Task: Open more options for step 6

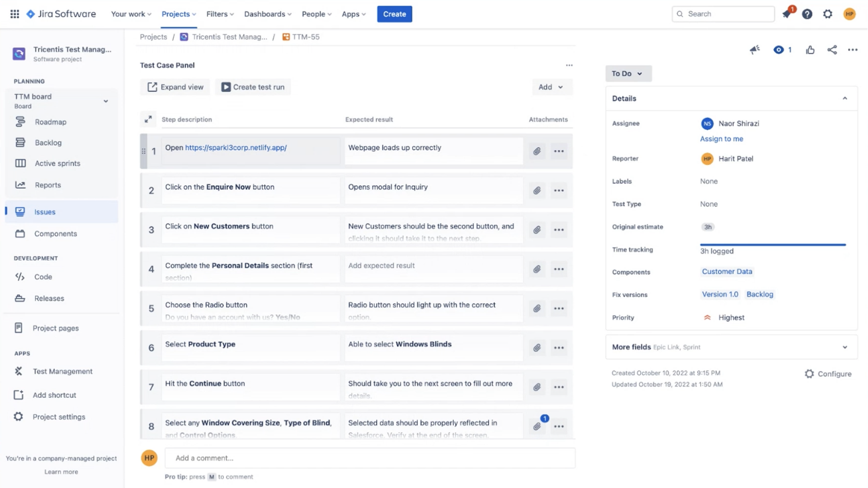Action: pyautogui.click(x=559, y=348)
